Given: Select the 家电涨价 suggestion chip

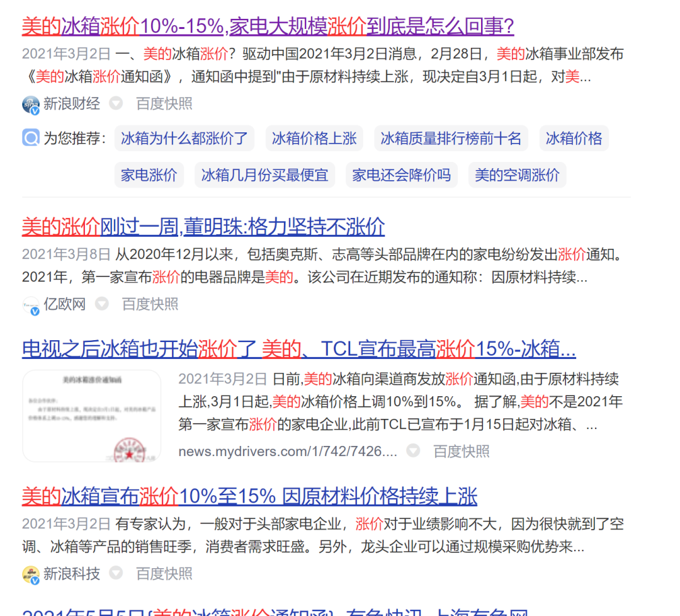Looking at the screenshot, I should [149, 175].
